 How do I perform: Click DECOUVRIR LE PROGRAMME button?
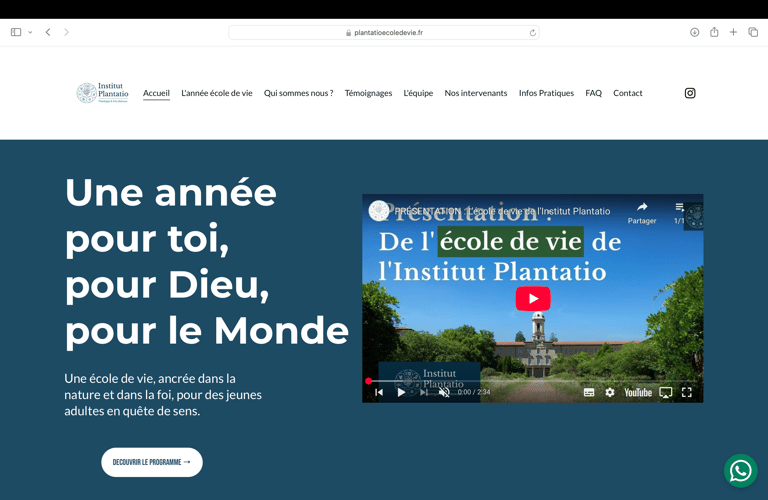152,462
